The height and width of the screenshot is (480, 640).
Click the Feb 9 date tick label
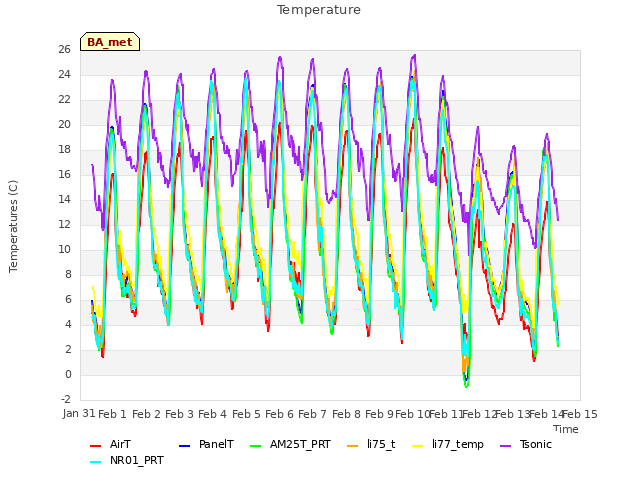[x=379, y=414]
